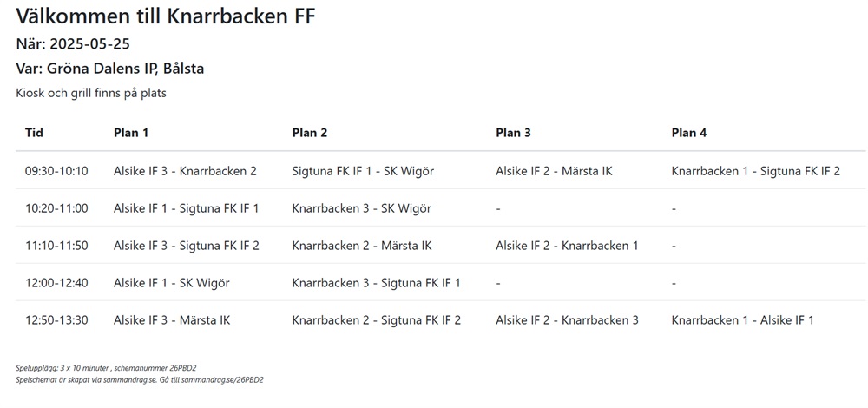Click the venue Gröna Dalens IP, Bålsta
The image size is (868, 408).
point(109,69)
